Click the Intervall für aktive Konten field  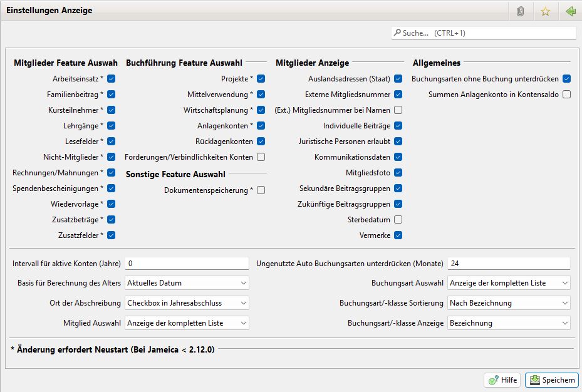(187, 264)
